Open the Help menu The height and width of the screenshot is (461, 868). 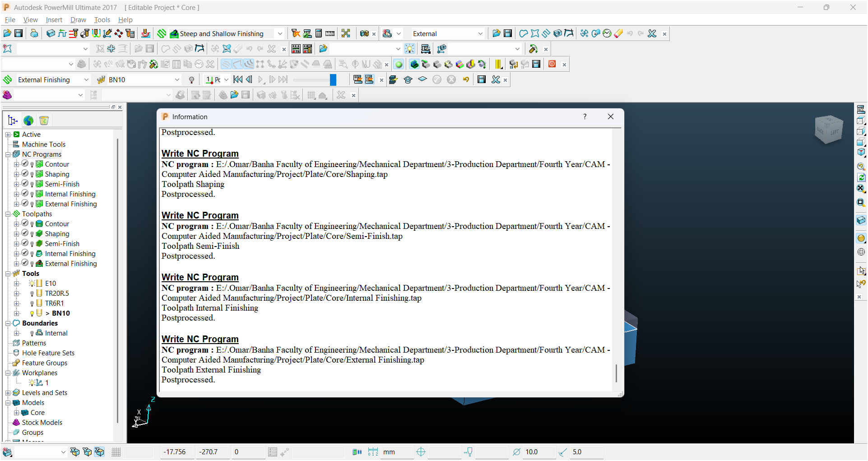click(x=125, y=20)
